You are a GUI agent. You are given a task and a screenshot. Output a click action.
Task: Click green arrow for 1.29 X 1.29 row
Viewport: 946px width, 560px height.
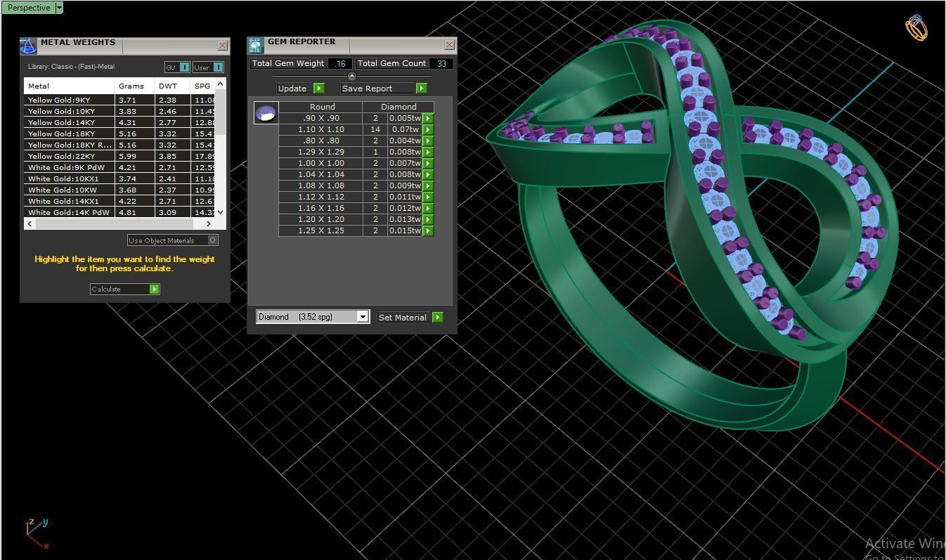[x=427, y=152]
